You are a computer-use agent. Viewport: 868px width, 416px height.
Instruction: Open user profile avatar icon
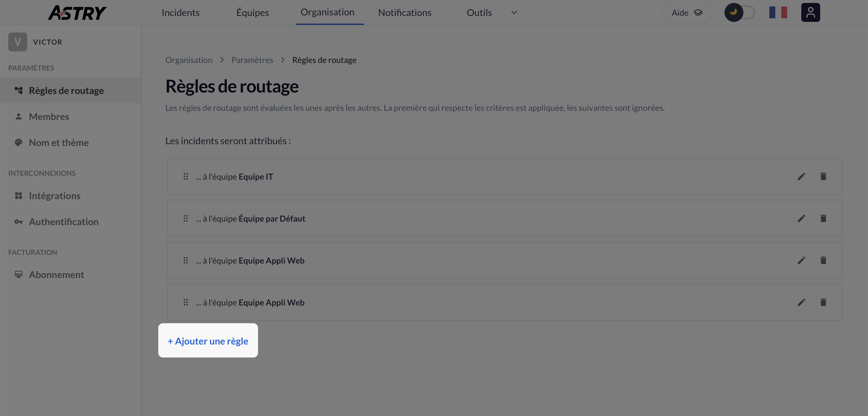pos(810,12)
